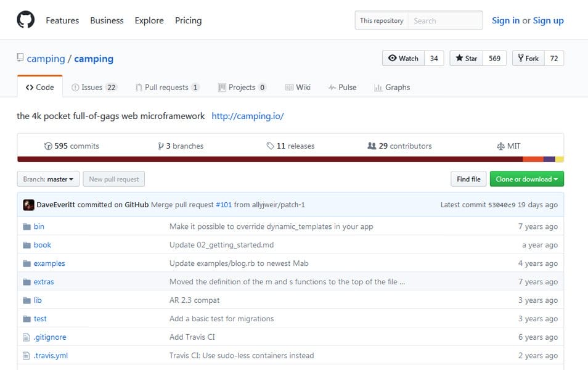Star the camping repository
588x370 pixels.
point(467,58)
